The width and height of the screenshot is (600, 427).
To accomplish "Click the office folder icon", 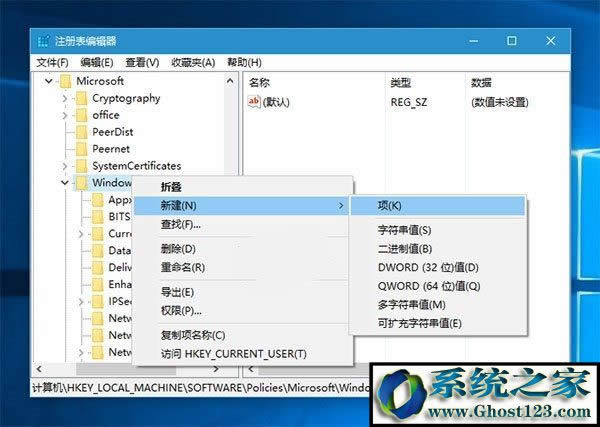I will [x=81, y=115].
